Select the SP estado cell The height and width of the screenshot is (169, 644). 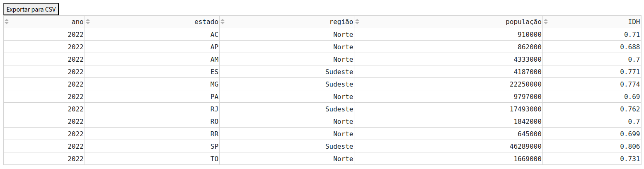[x=214, y=146]
